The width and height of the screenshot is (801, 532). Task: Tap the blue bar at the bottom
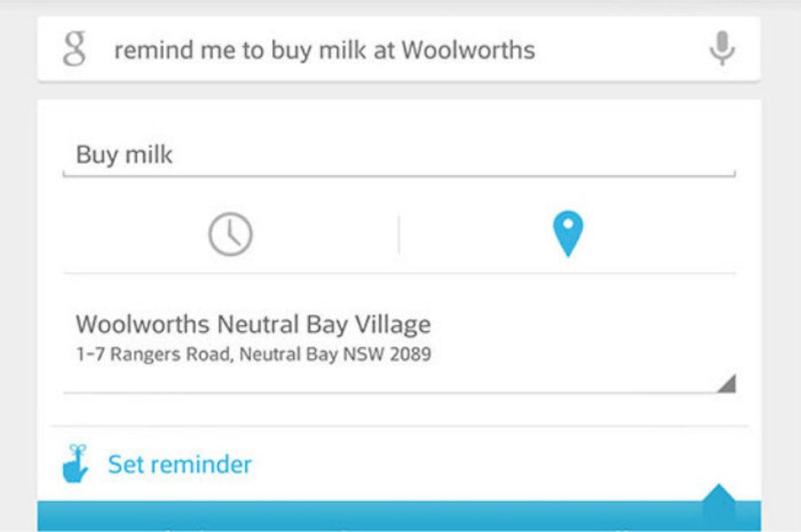tap(400, 516)
